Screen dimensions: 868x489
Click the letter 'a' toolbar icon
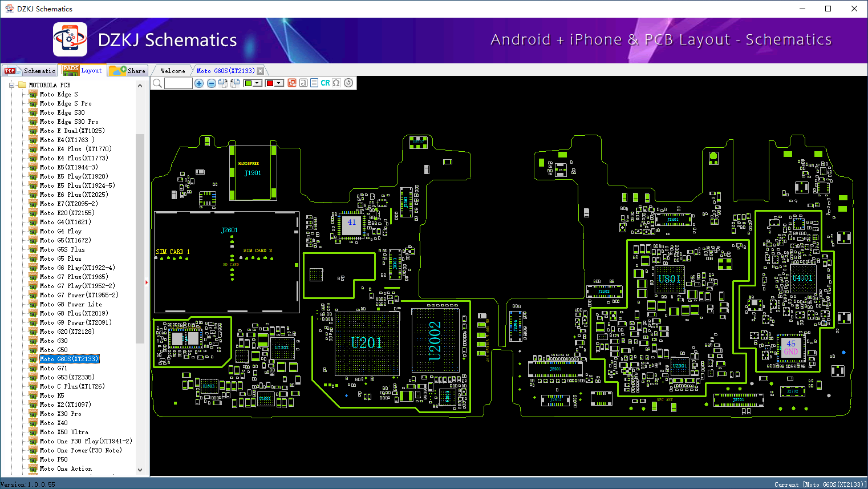pos(303,83)
